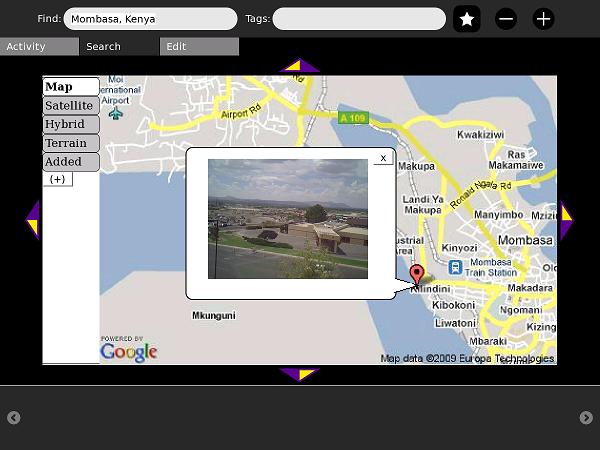Switch to Map view
600x450 pixels.
71,87
